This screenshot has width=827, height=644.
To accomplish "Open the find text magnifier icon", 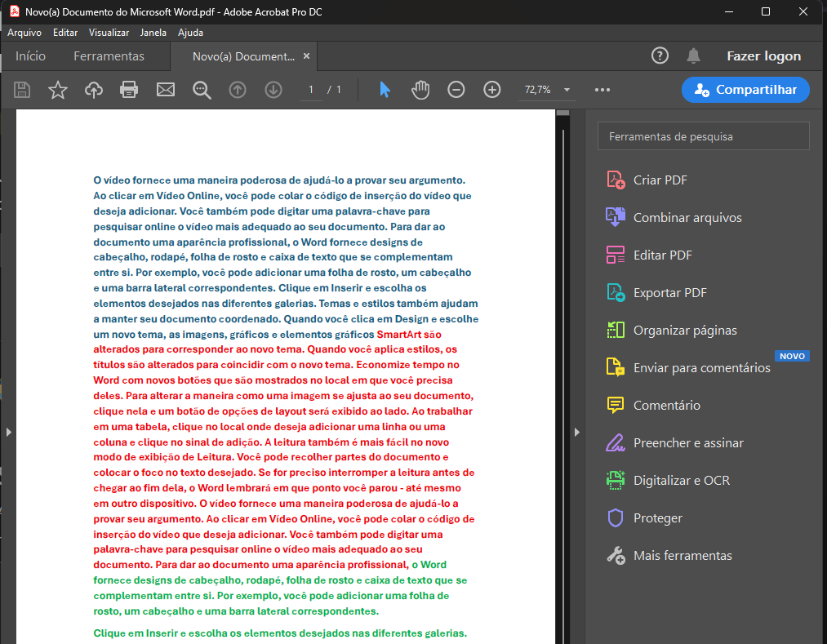I will tap(202, 90).
